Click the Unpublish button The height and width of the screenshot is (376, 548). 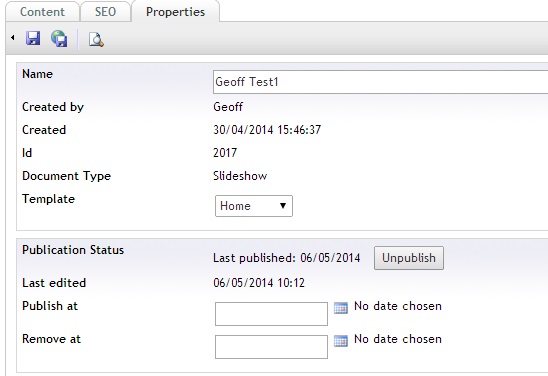click(x=409, y=258)
